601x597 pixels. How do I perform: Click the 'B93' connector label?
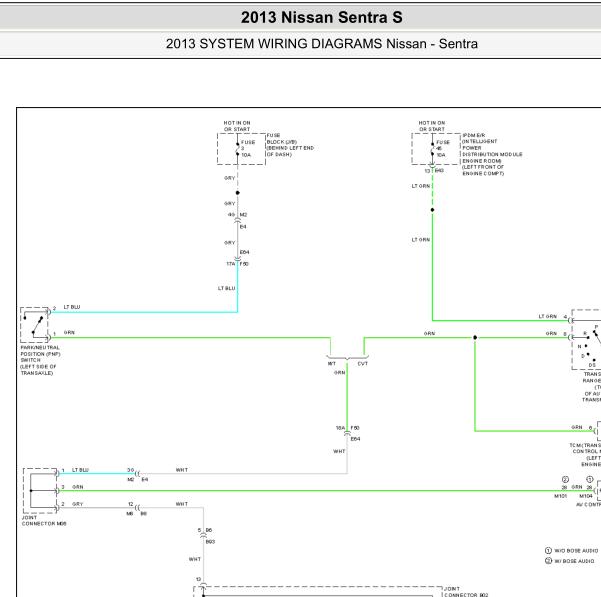tap(210, 541)
